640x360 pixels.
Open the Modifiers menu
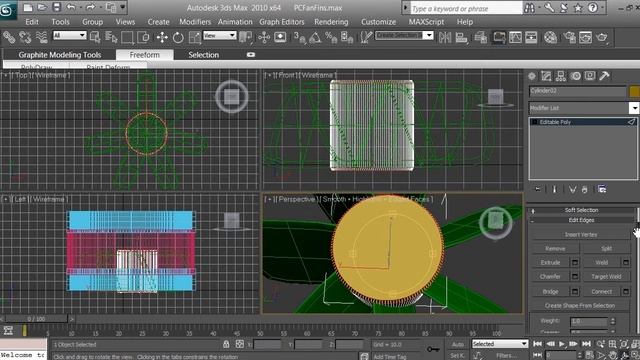tap(195, 22)
